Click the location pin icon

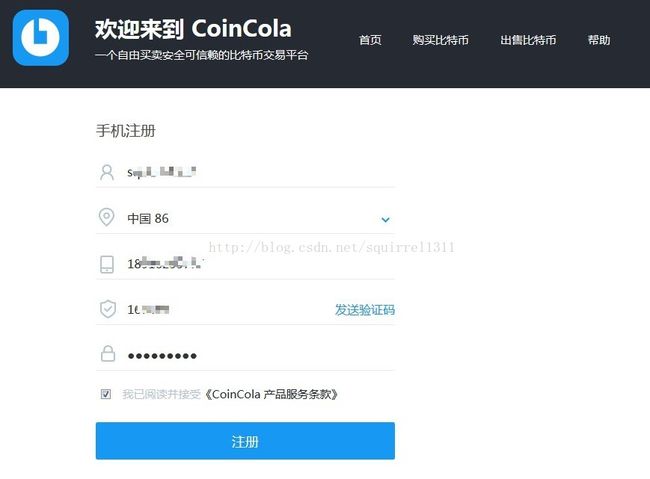point(107,217)
